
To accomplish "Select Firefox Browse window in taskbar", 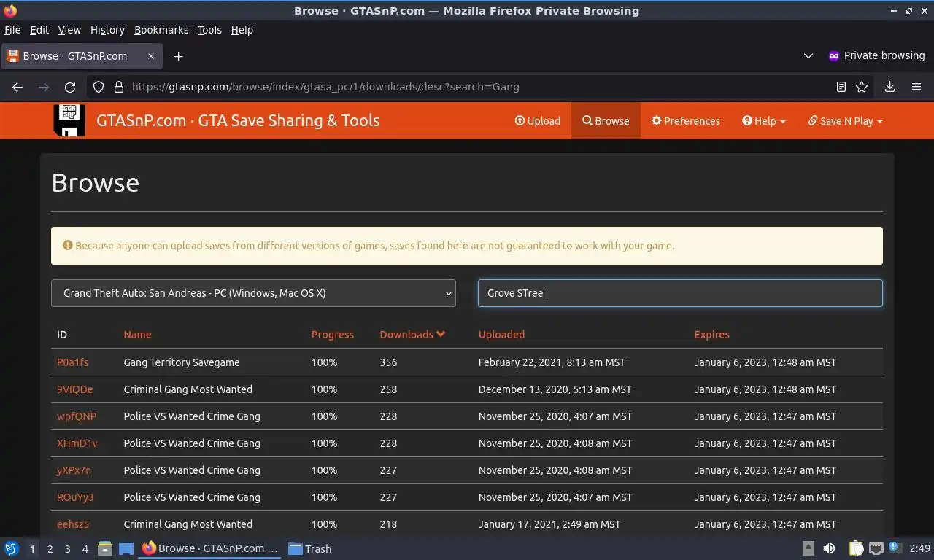I will point(210,549).
